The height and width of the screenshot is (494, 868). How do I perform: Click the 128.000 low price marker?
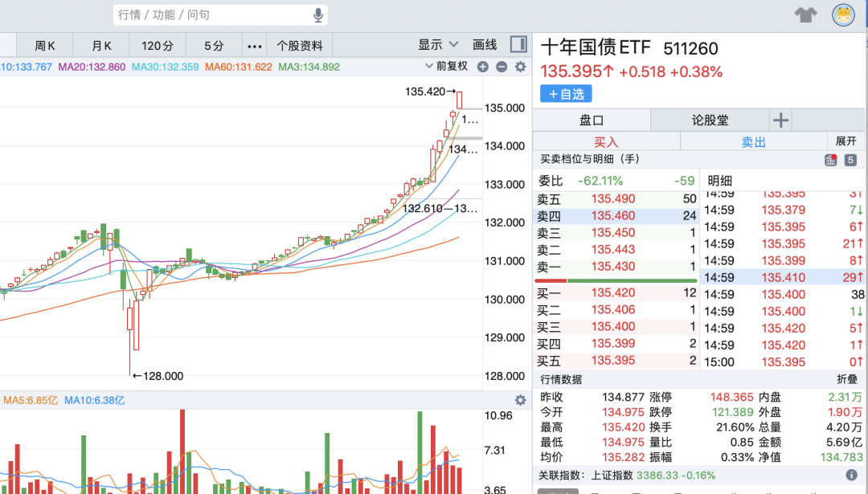158,376
